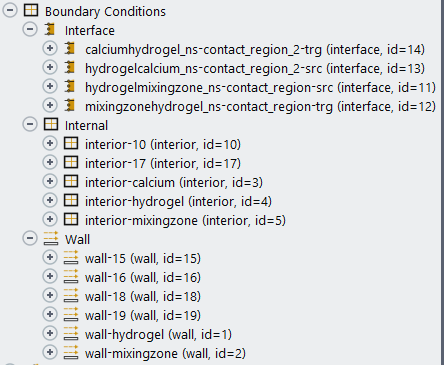This screenshot has height=365, width=444.
Task: Expand the interior-mixingzone node
Action: pyautogui.click(x=50, y=219)
